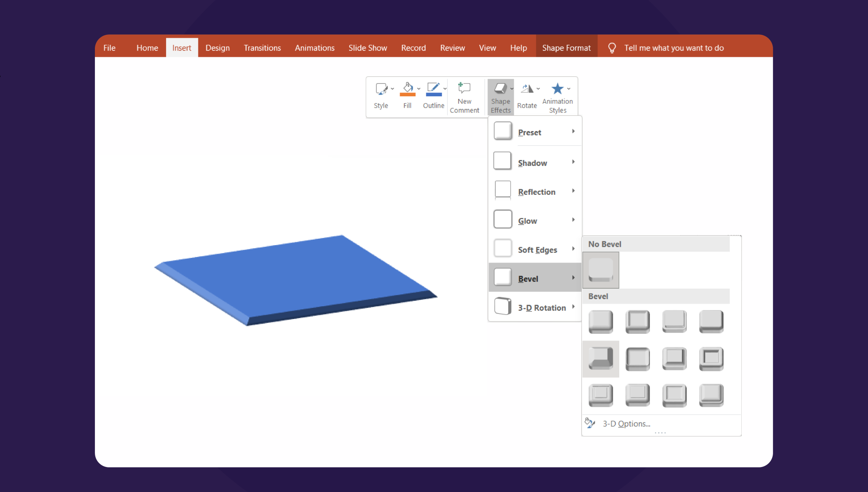Open the Shape Effects gallery

pyautogui.click(x=501, y=97)
